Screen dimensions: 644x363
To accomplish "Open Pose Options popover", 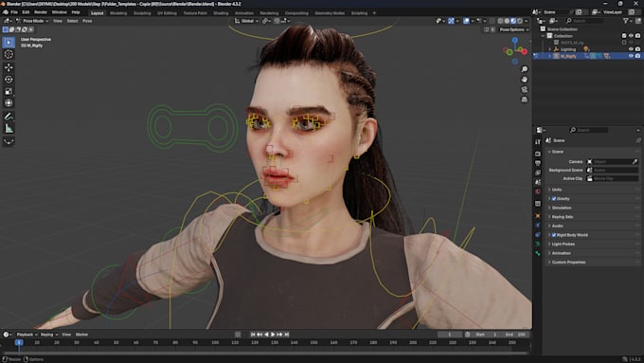I will 514,29.
